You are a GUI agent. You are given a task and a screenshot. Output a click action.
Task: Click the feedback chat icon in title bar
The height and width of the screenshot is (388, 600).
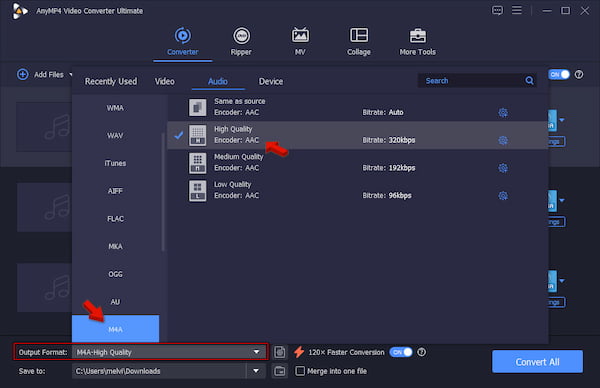point(497,10)
